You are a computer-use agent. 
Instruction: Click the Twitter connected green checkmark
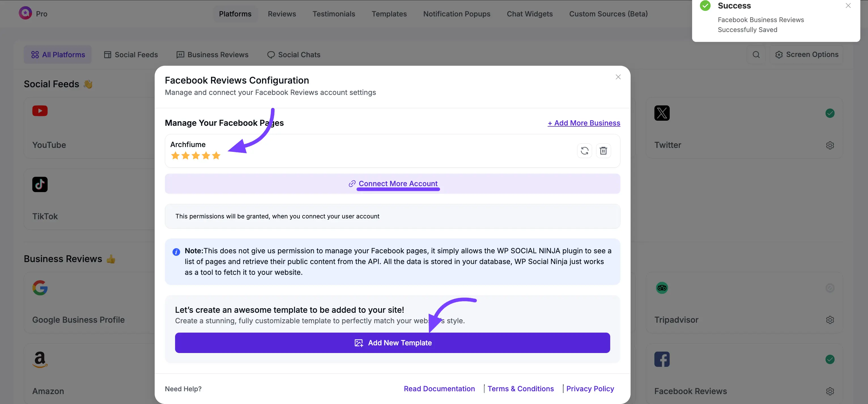click(x=829, y=113)
